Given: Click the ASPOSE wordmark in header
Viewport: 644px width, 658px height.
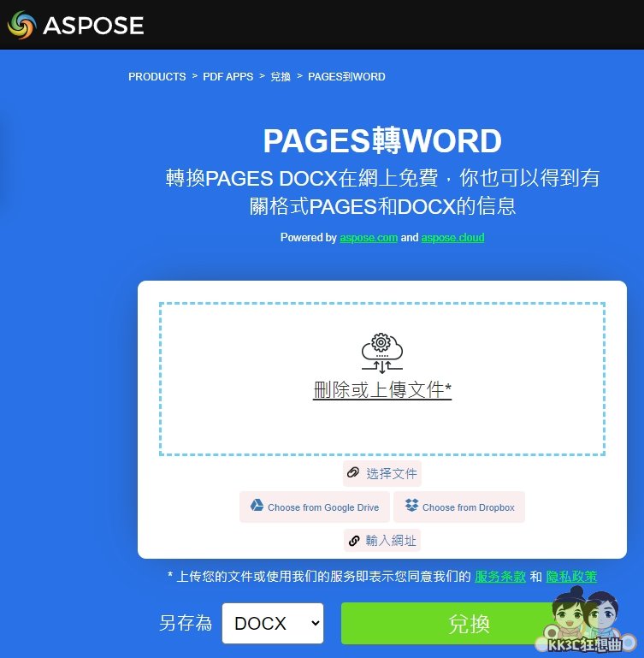Looking at the screenshot, I should pos(93,26).
